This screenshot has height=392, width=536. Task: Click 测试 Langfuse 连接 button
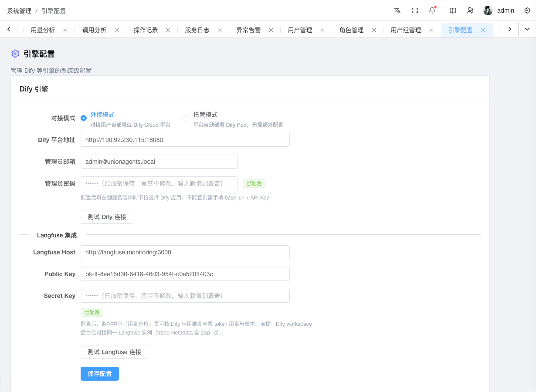click(x=115, y=352)
